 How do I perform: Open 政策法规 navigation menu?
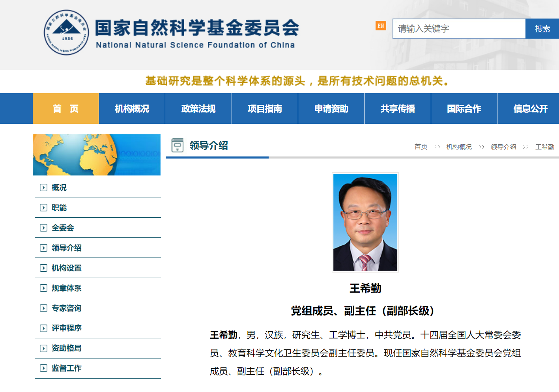pos(198,108)
